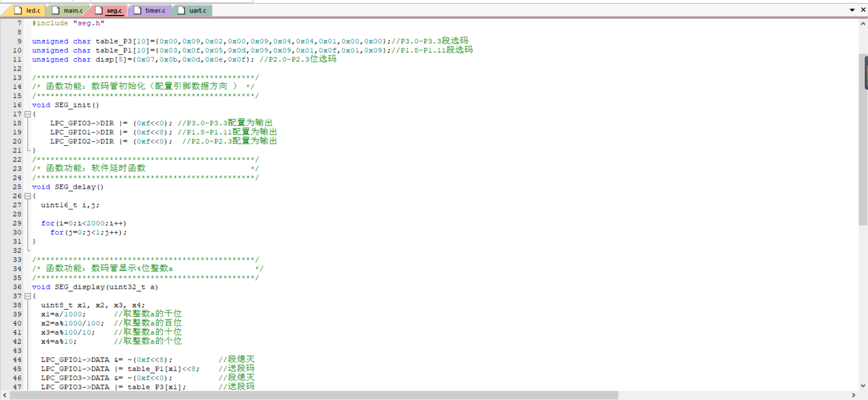
Task: Click the file icon on the uart.c tab
Action: [181, 10]
